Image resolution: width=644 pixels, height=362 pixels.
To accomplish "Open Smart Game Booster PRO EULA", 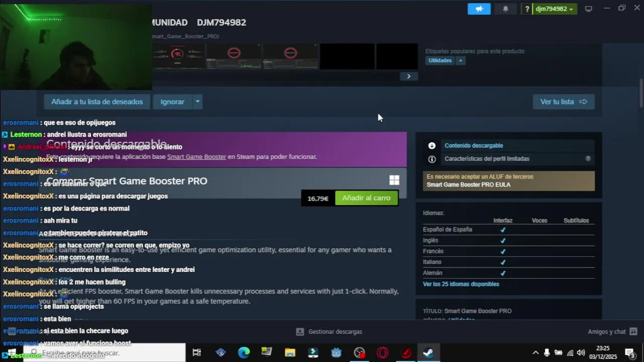I will pyautogui.click(x=468, y=185).
